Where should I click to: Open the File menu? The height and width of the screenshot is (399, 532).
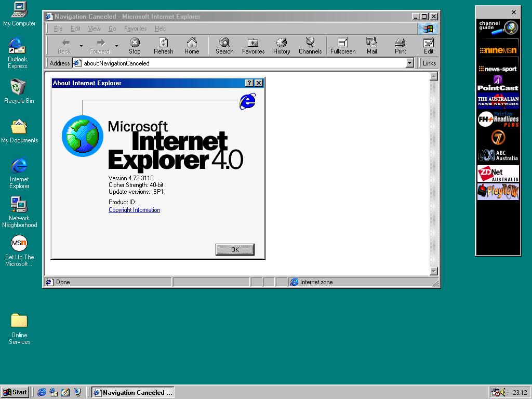pyautogui.click(x=58, y=29)
